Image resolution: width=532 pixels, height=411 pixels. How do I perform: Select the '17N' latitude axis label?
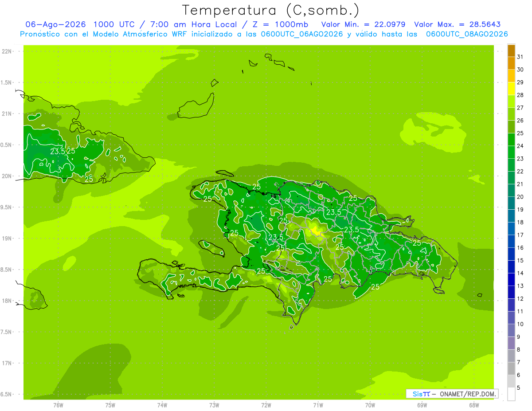[7, 363]
